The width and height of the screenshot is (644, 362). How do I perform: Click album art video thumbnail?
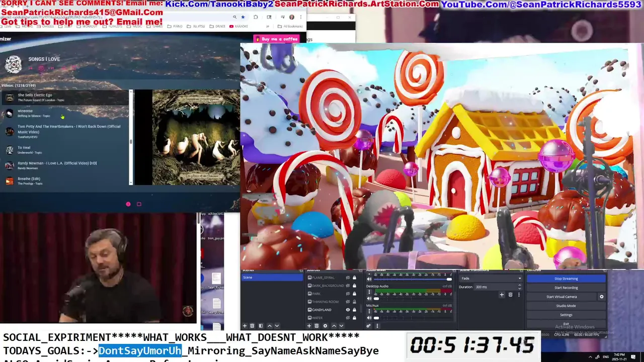196,137
